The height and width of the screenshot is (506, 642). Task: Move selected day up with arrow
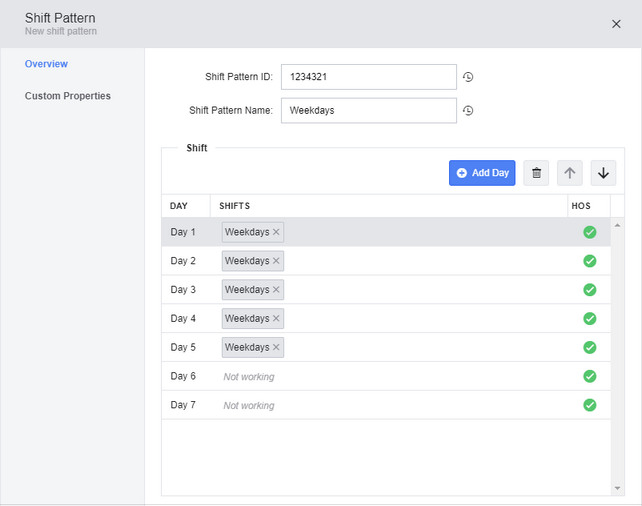(570, 173)
